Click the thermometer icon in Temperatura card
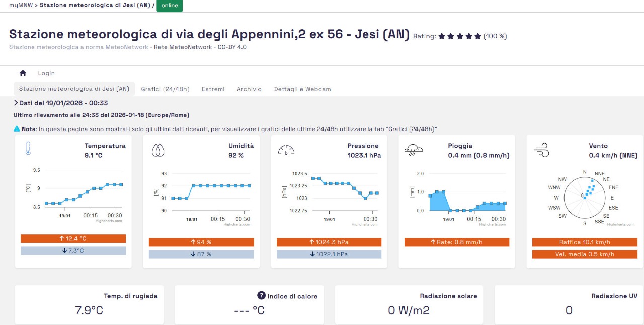 pos(28,149)
